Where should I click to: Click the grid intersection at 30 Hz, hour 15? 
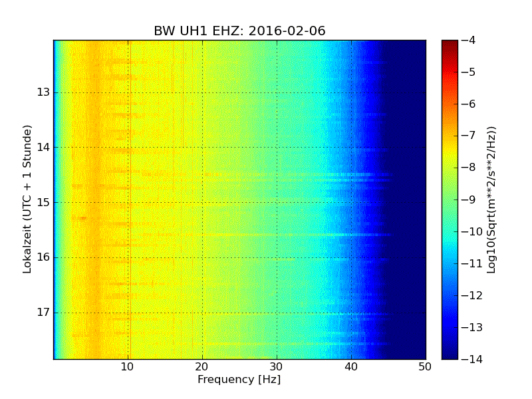tap(277, 202)
